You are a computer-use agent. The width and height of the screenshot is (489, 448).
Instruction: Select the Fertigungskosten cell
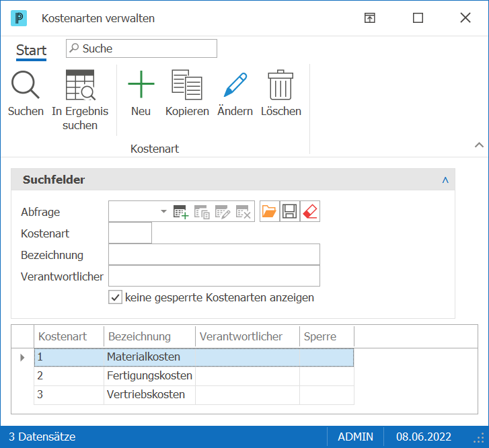click(x=149, y=376)
